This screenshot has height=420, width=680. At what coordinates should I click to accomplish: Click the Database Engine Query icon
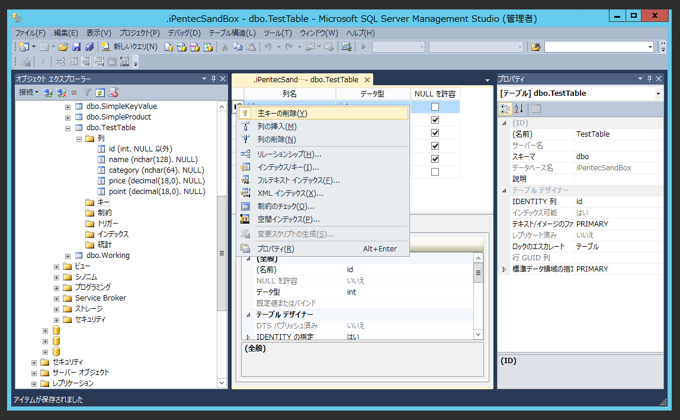[168, 46]
